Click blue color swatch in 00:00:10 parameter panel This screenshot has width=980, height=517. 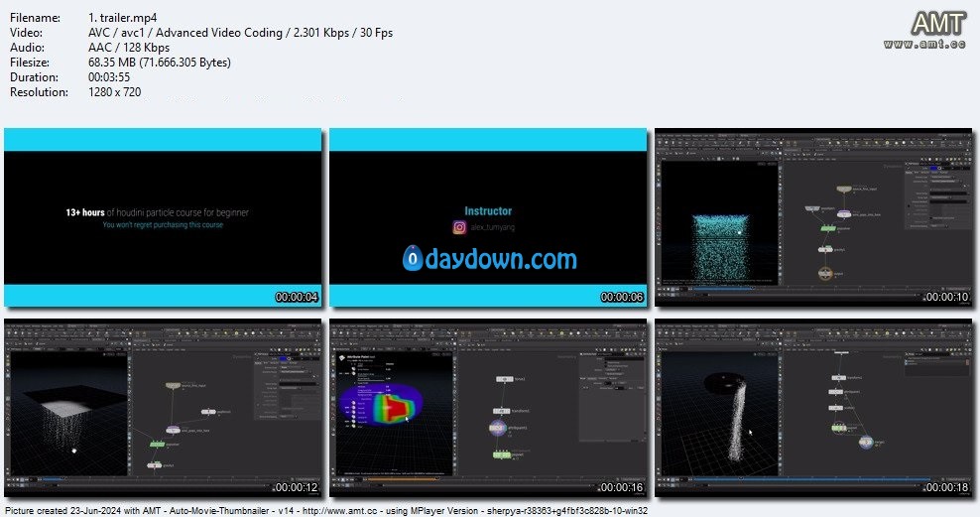pyautogui.click(x=935, y=168)
